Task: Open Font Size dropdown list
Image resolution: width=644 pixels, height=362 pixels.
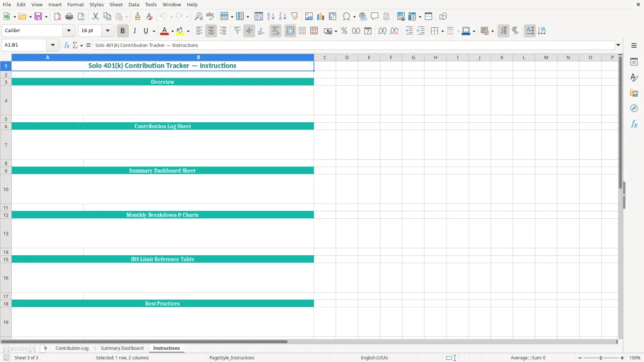Action: [x=107, y=31]
